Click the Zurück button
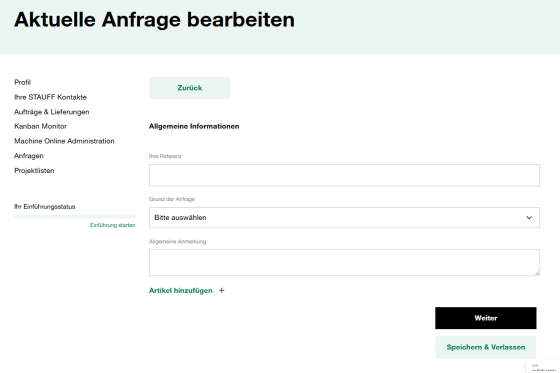Viewport: 560px width, 373px height. [190, 88]
